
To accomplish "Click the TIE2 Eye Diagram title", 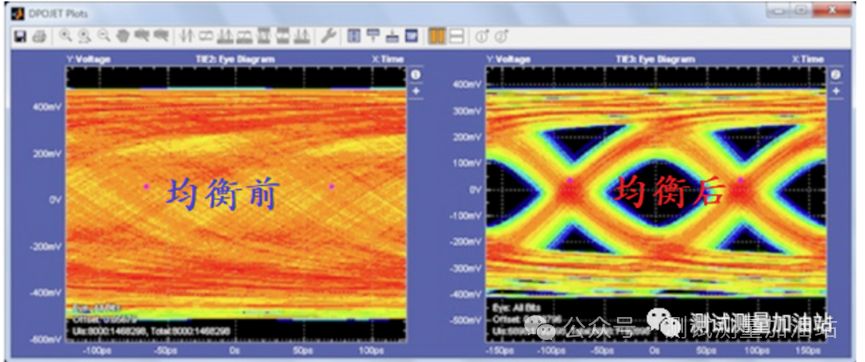I will click(235, 59).
